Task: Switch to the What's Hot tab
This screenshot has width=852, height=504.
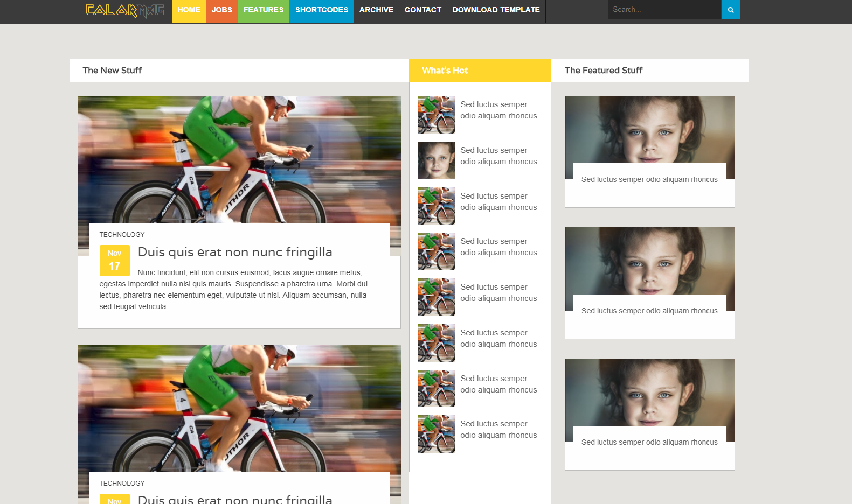Action: [445, 71]
